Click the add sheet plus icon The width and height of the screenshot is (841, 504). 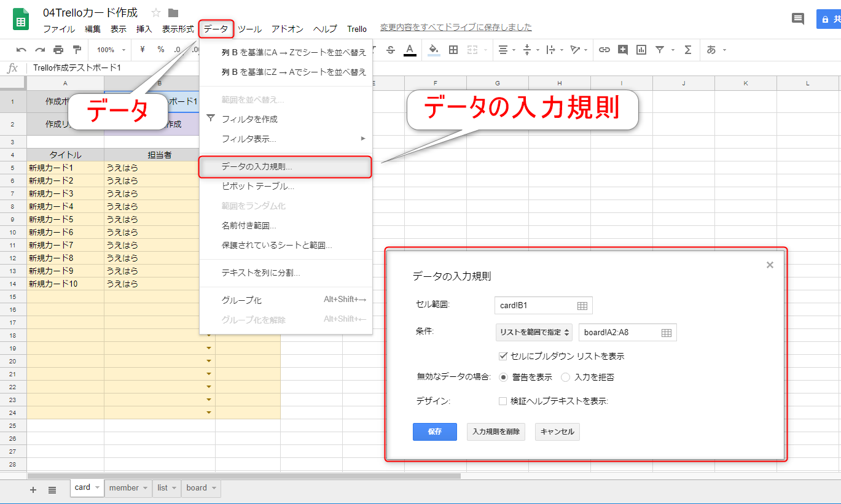coord(33,489)
